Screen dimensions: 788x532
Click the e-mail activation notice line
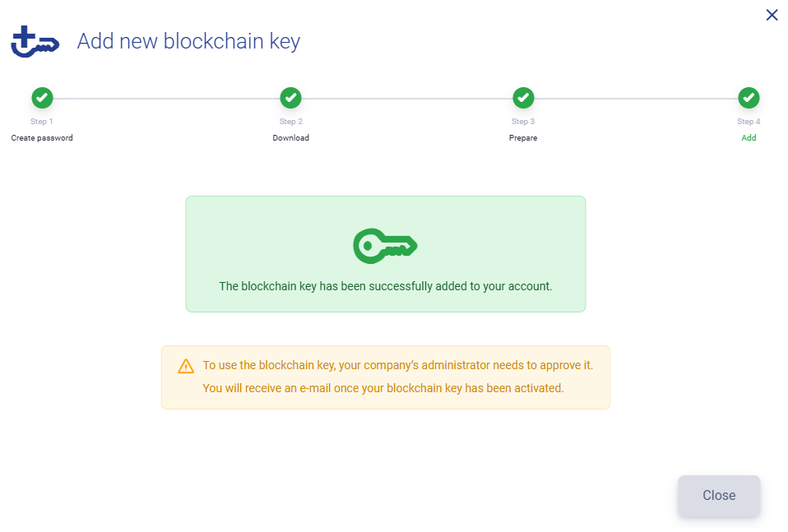click(x=383, y=388)
